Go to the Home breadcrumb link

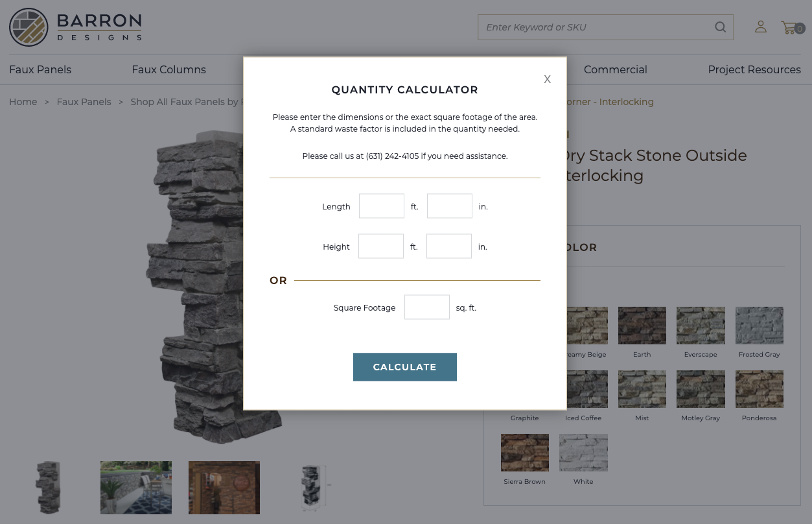tap(23, 102)
